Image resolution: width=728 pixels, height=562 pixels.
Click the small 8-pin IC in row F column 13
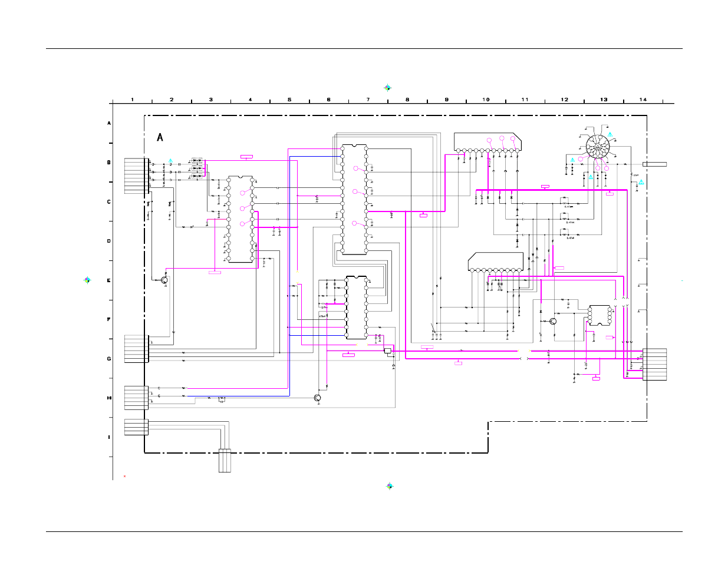600,315
